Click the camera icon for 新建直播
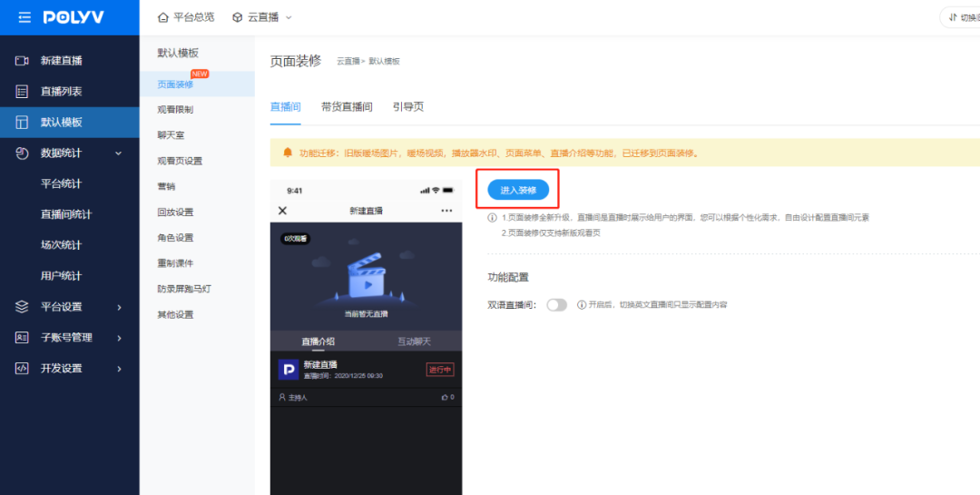Screen dimensions: 980x495 pos(23,61)
